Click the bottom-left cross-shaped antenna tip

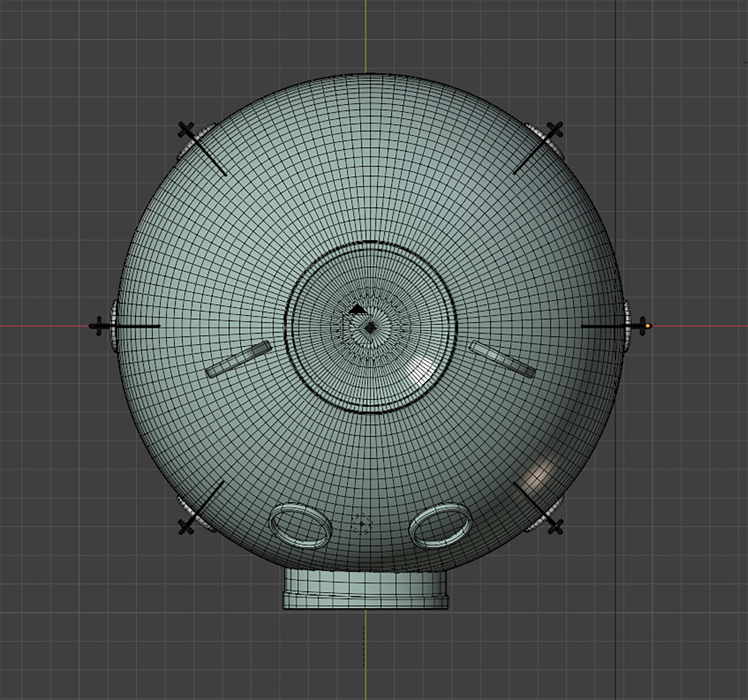[185, 526]
